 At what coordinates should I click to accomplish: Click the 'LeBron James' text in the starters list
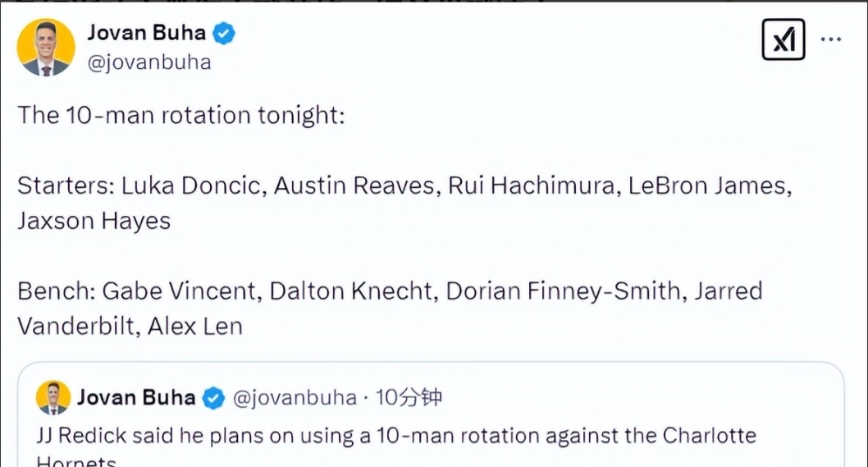coord(710,185)
